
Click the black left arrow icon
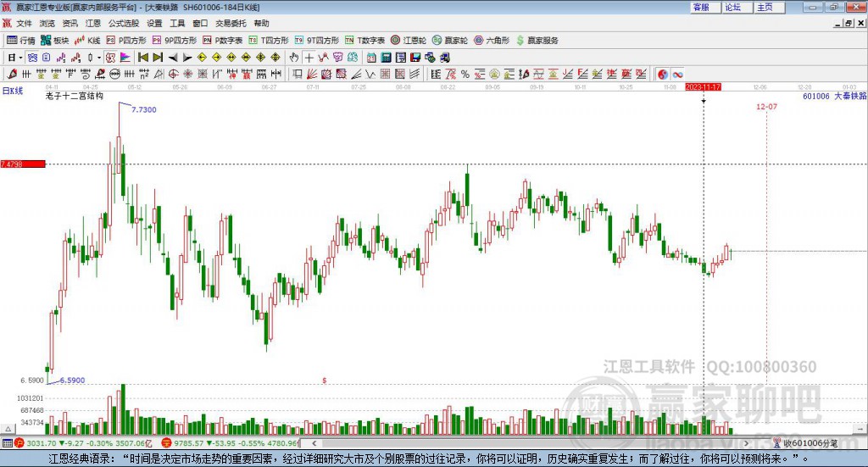coord(173,58)
